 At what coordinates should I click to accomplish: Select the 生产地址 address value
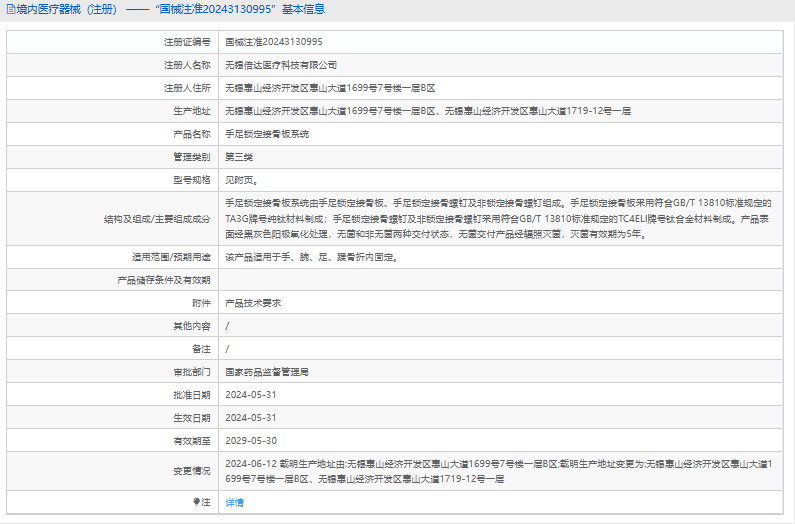coord(428,111)
